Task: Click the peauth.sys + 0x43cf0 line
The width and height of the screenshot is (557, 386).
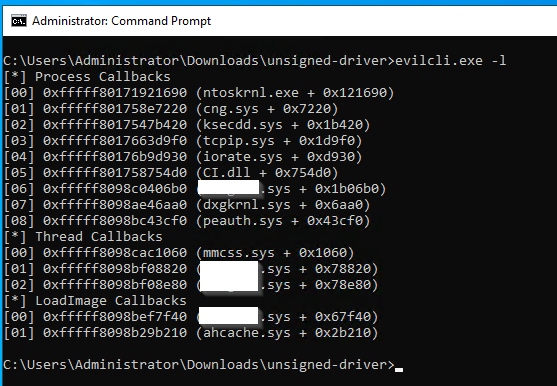Action: (x=187, y=221)
